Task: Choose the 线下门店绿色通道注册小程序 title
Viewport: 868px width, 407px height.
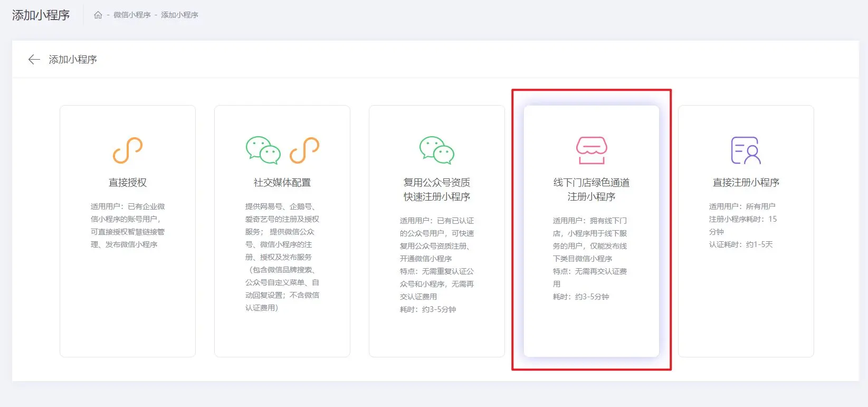Action: pos(592,190)
